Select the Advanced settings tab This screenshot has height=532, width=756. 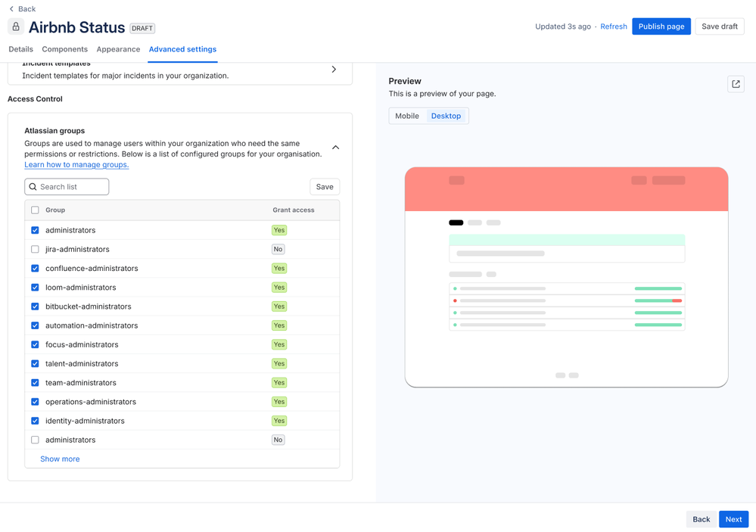[x=182, y=49]
